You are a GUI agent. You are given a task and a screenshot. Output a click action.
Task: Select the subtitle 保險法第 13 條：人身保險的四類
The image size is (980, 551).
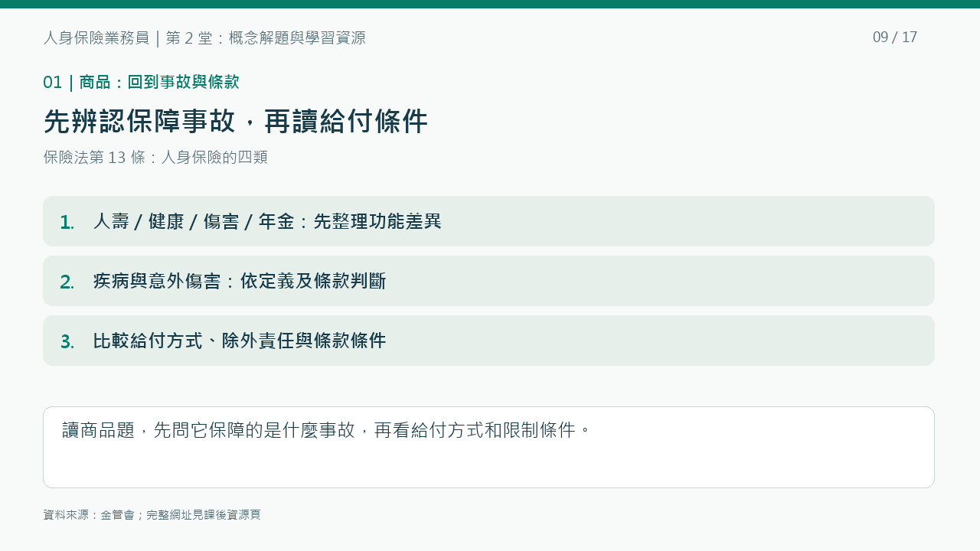tap(155, 157)
